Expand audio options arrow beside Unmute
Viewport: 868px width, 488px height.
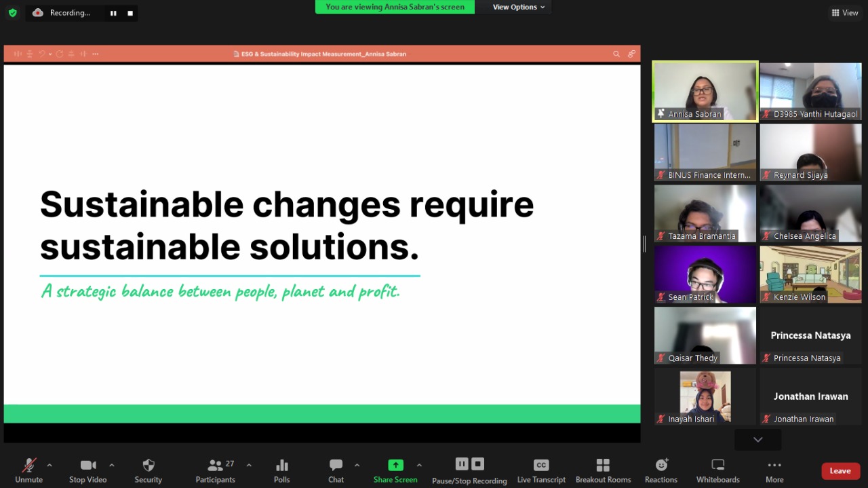(x=50, y=465)
